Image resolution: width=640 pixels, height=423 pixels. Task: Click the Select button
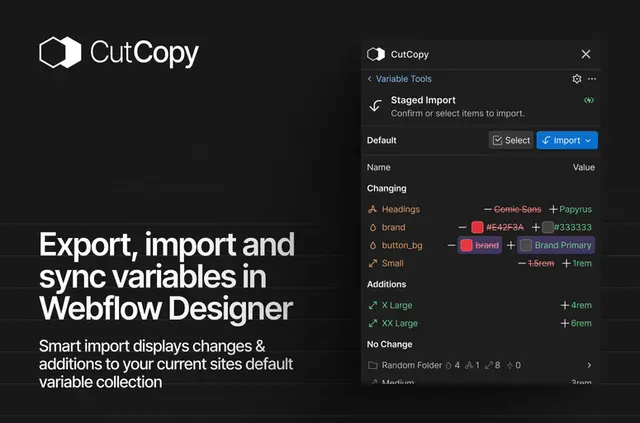coord(511,140)
